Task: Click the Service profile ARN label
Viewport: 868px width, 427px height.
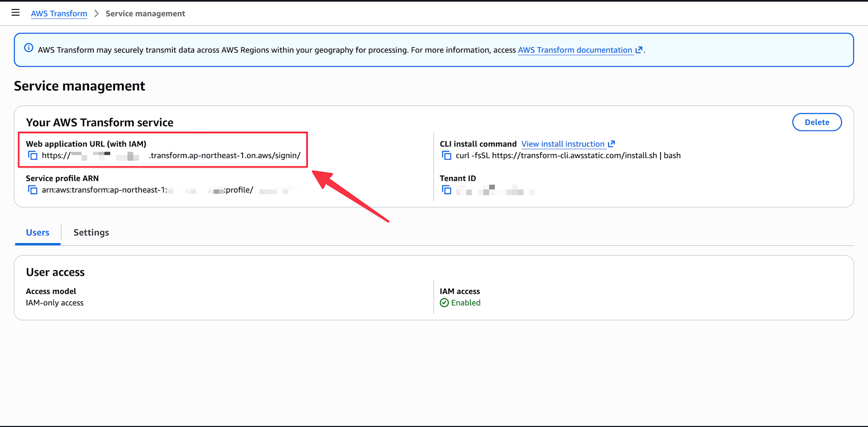Action: (62, 178)
